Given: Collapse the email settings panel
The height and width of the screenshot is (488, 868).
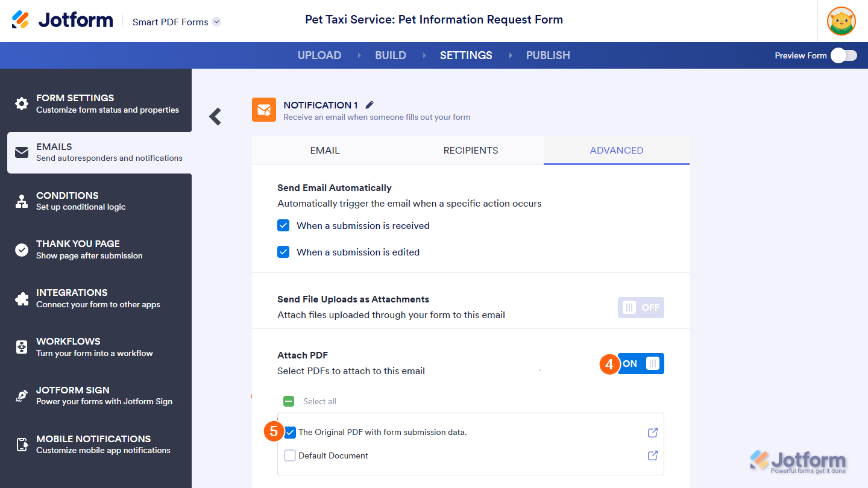Looking at the screenshot, I should [215, 116].
